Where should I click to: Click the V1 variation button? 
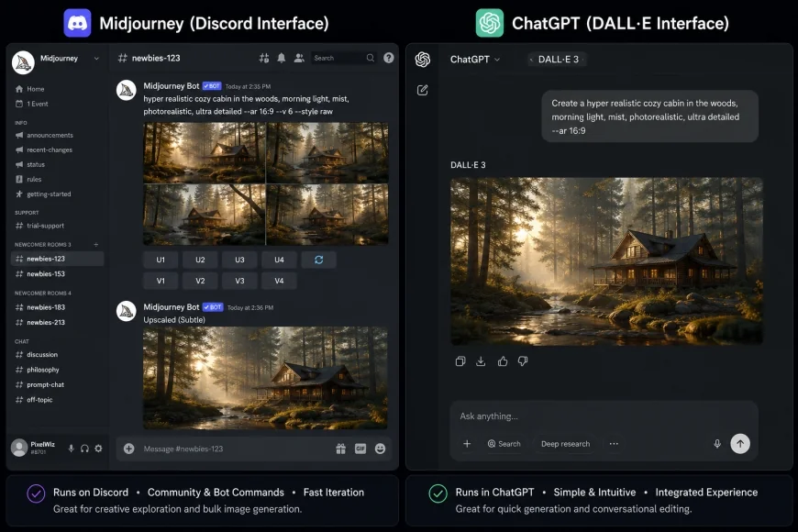[161, 281]
